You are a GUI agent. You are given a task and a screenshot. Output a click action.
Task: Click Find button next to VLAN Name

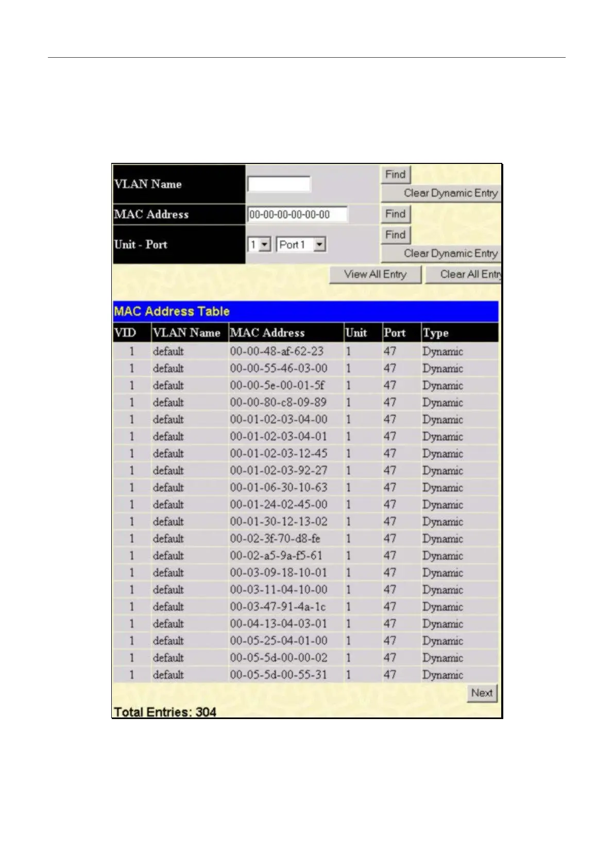click(396, 175)
